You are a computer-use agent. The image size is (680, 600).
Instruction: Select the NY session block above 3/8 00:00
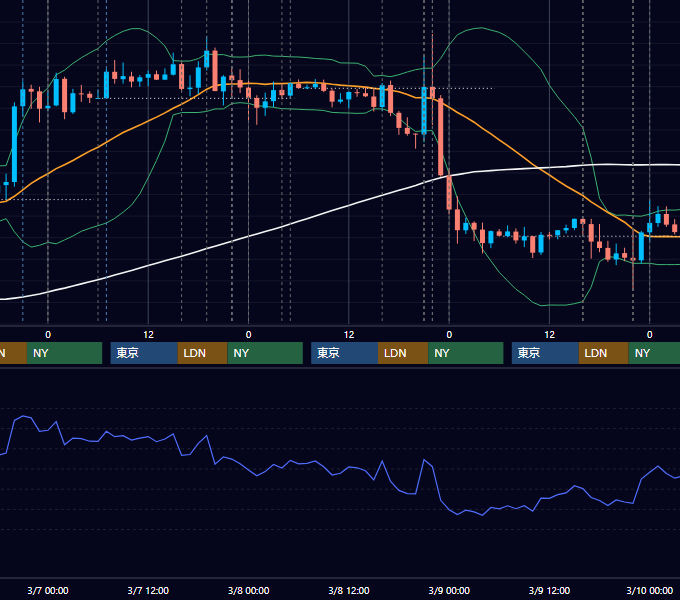point(265,353)
